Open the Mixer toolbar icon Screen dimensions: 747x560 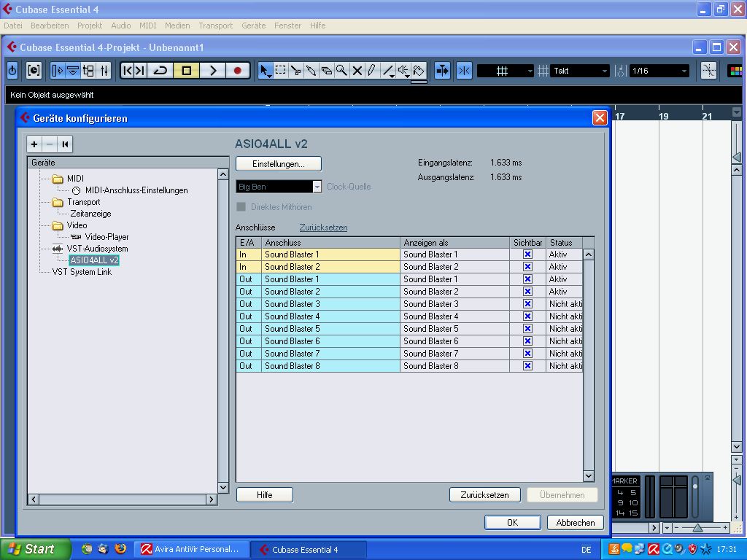pos(104,71)
